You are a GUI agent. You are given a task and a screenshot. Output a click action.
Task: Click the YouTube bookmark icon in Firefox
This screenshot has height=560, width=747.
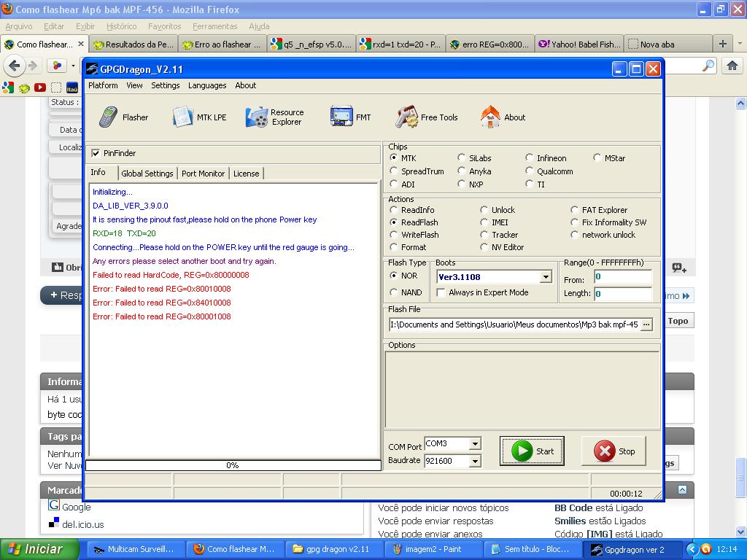point(40,87)
